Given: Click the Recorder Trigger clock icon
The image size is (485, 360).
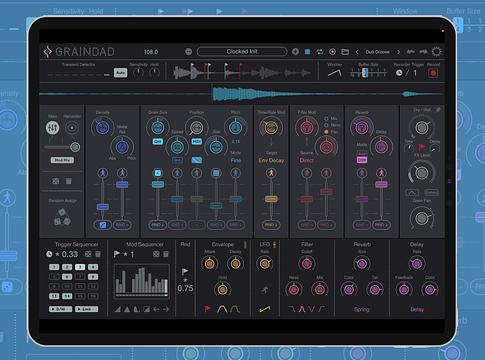Looking at the screenshot, I should click(399, 73).
